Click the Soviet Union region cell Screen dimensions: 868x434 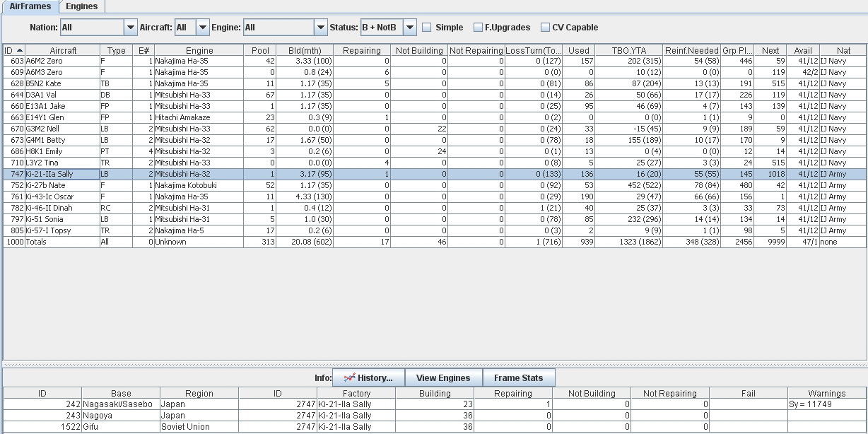(199, 427)
